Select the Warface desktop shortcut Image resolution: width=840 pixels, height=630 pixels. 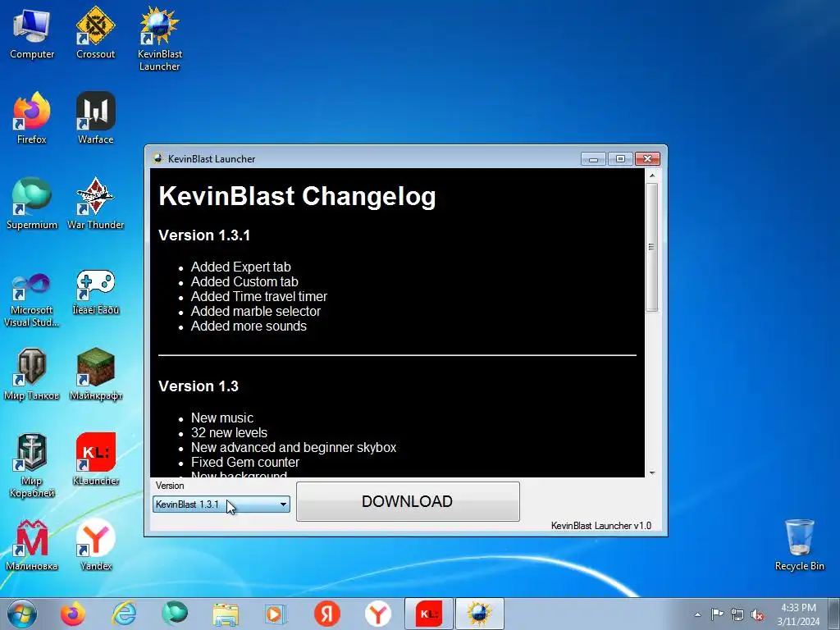(95, 119)
